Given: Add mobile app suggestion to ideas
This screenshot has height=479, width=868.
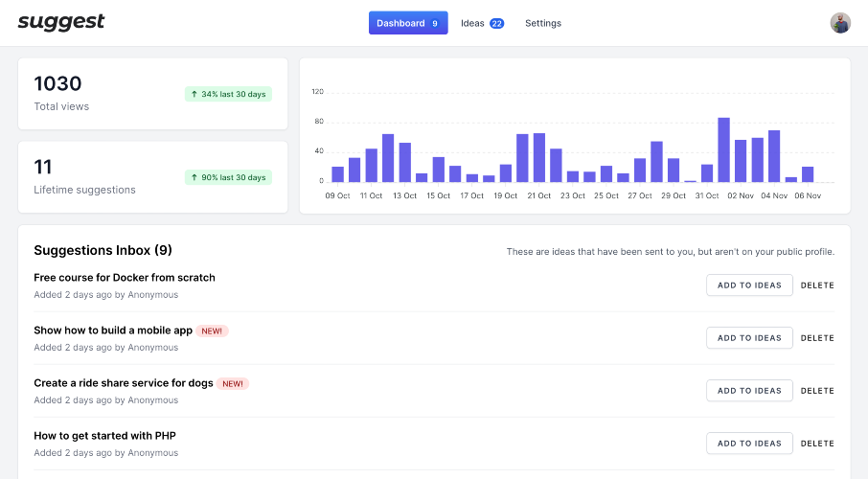Looking at the screenshot, I should tap(749, 338).
